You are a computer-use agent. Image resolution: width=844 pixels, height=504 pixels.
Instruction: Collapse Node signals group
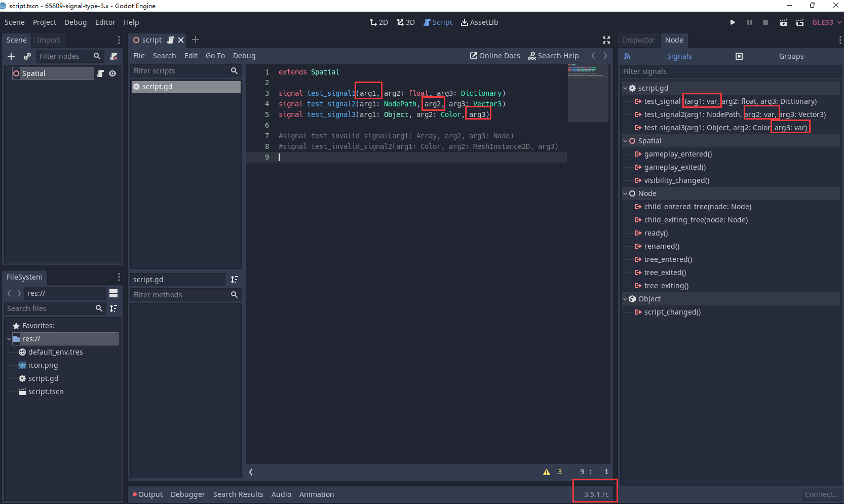[625, 193]
